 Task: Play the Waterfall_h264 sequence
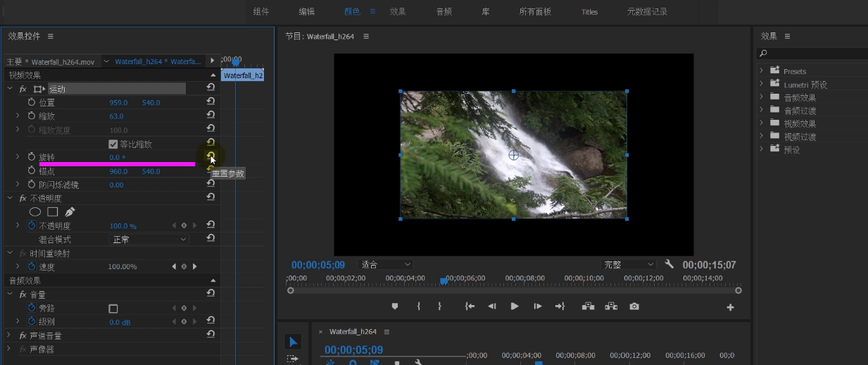[515, 307]
